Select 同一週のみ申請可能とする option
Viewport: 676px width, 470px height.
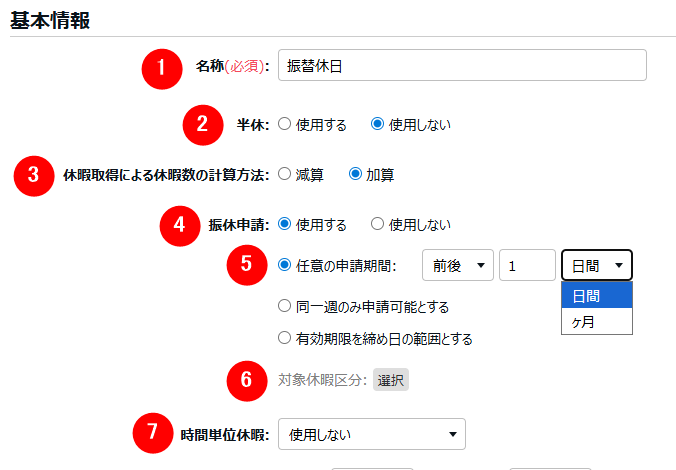click(x=285, y=306)
